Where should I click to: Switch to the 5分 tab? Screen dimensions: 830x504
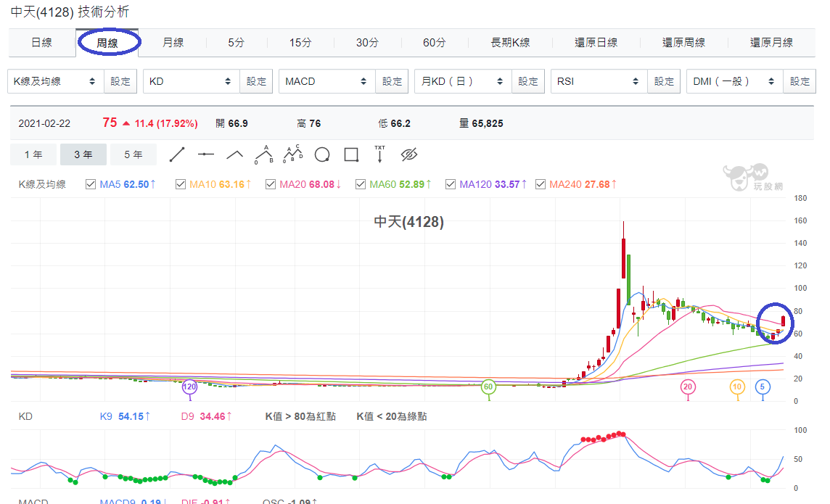tap(237, 43)
